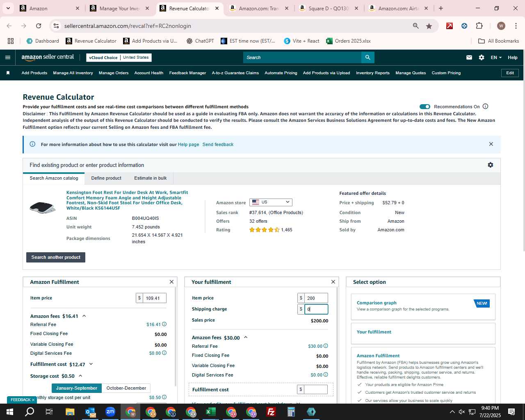Open Windows Start menu

10,412
